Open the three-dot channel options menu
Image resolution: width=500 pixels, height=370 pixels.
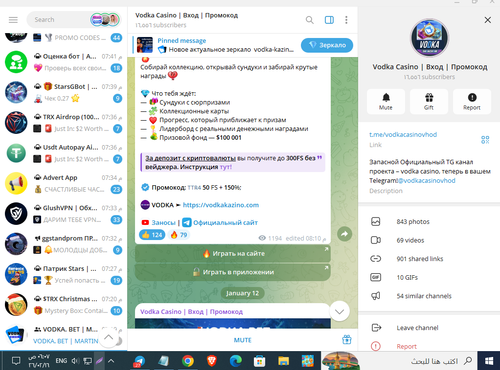point(346,20)
